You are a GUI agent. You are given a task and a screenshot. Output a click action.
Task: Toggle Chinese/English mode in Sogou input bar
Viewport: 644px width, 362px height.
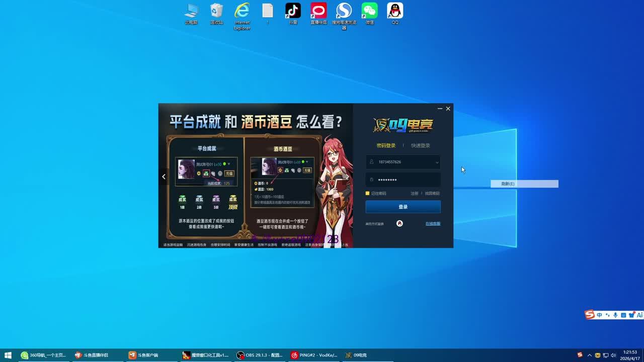pyautogui.click(x=599, y=315)
